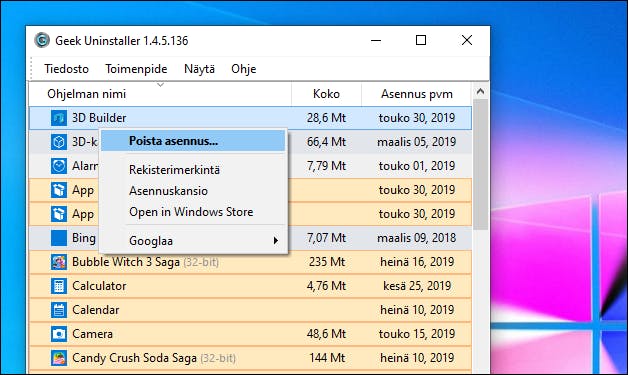The height and width of the screenshot is (375, 628).
Task: Click the scrollbar up arrow
Action: pyautogui.click(x=481, y=92)
